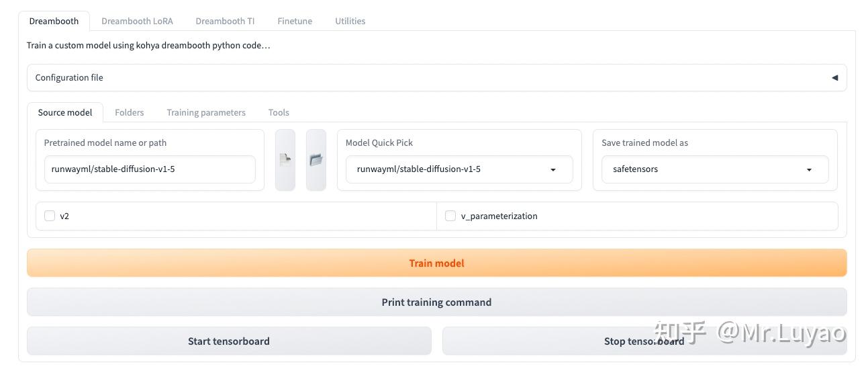This screenshot has width=868, height=371.
Task: Switch to the Dreambooth LoRA tab
Action: (x=137, y=21)
